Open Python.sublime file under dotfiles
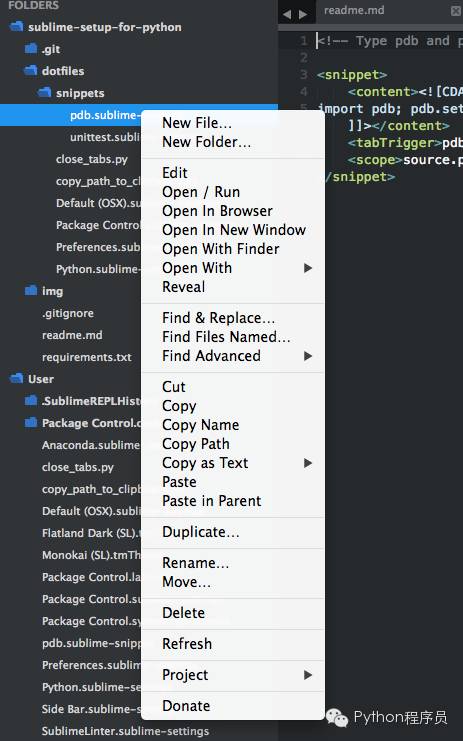This screenshot has height=741, width=463. coord(98,269)
